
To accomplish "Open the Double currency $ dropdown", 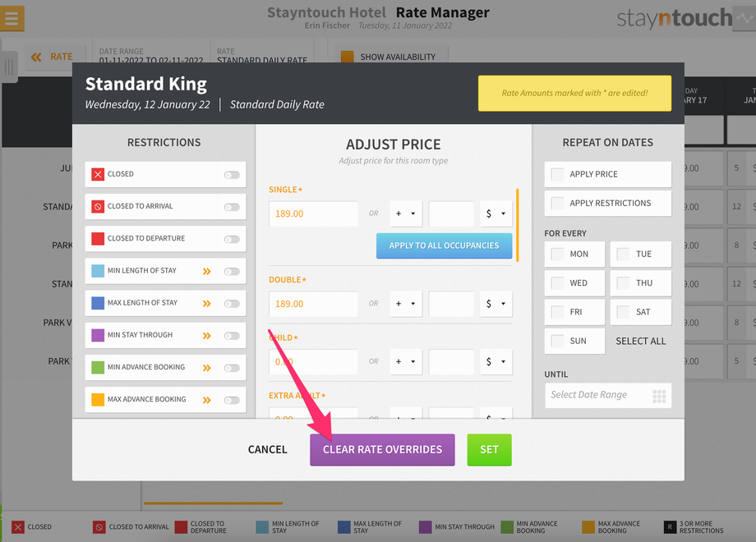I will pyautogui.click(x=496, y=304).
